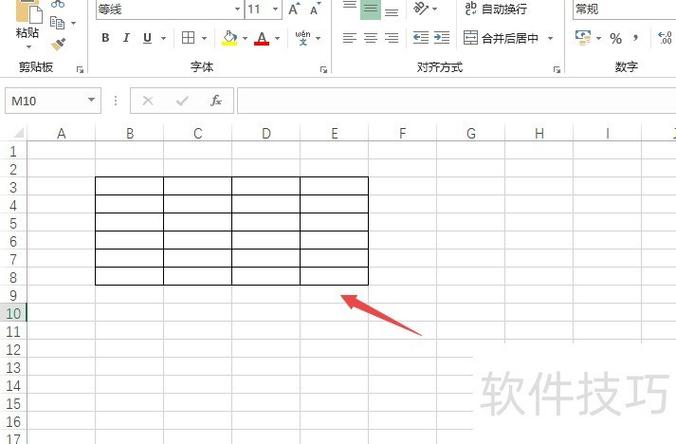Select Bottom Align
676x444 pixels.
(x=391, y=11)
